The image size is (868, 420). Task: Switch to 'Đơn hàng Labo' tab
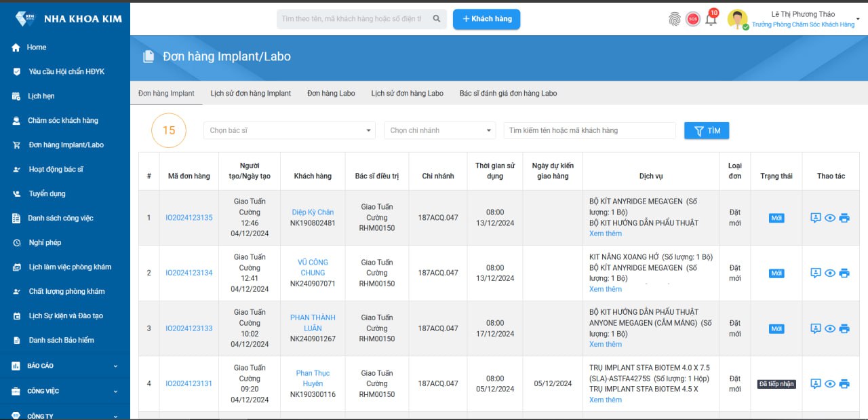331,94
